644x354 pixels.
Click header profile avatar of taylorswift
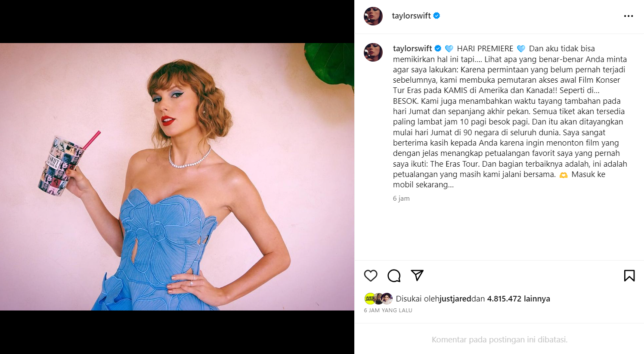point(373,16)
